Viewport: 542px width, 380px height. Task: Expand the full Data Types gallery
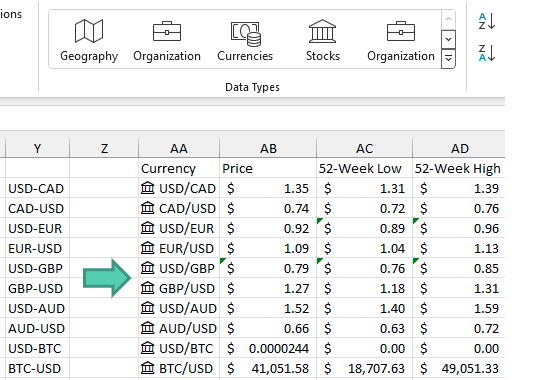448,58
